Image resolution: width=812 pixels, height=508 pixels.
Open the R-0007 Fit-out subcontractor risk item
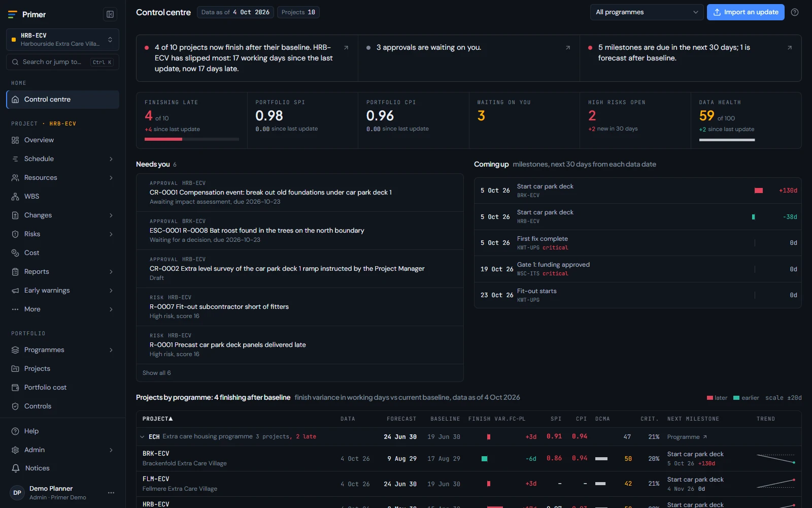(x=300, y=307)
